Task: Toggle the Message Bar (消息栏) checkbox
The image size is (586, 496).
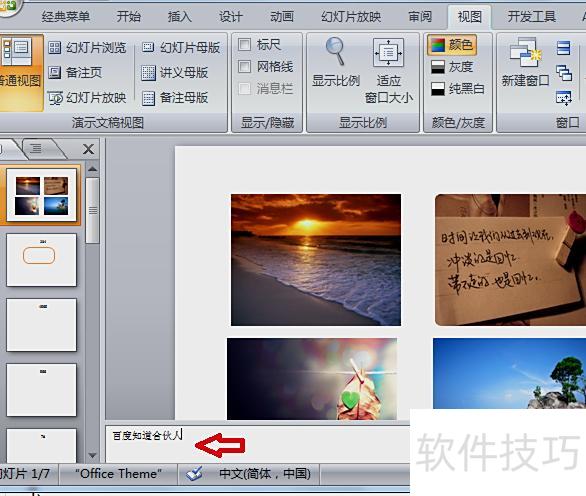Action: tap(244, 89)
